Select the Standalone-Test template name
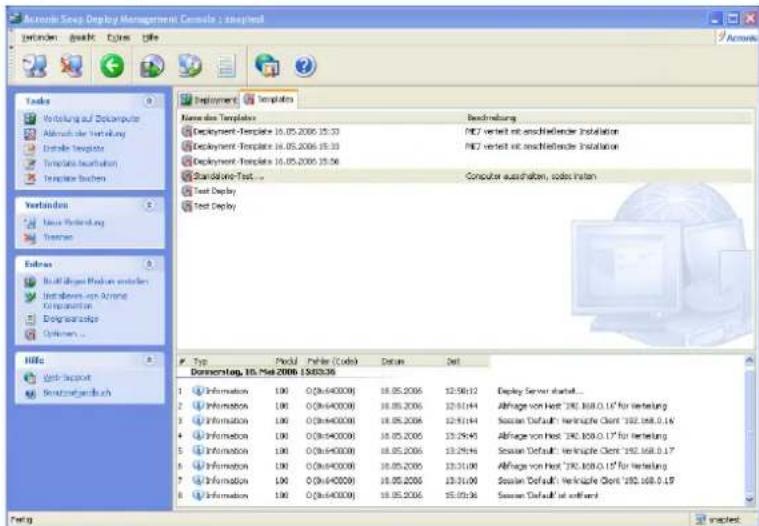This screenshot has width=759, height=526. click(228, 176)
